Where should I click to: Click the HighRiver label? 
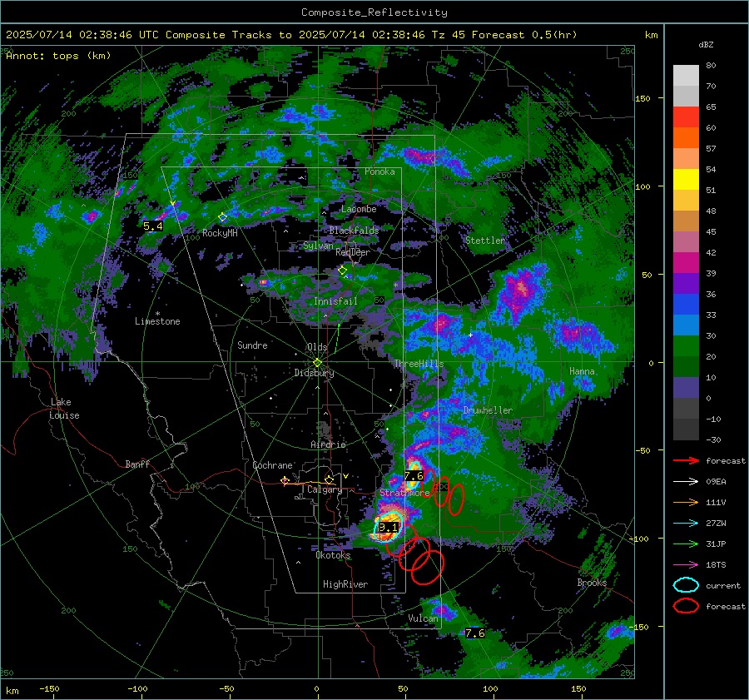[x=345, y=584]
